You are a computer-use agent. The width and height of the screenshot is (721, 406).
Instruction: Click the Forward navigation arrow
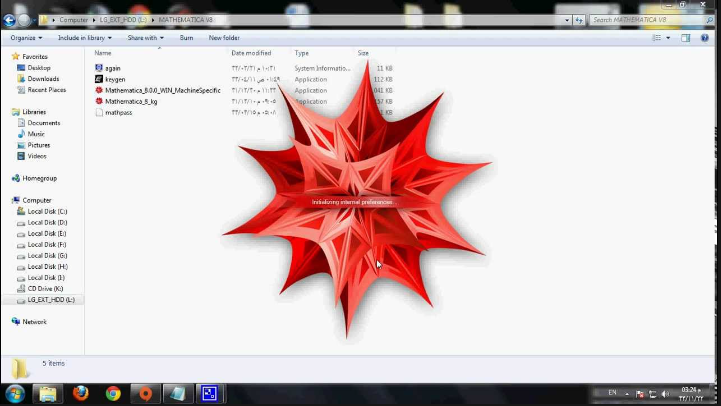click(x=24, y=20)
